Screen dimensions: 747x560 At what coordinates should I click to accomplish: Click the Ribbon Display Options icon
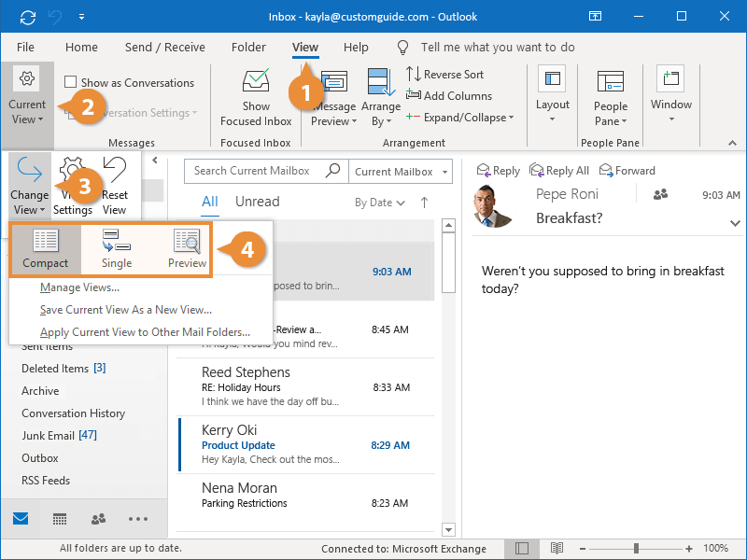click(x=595, y=17)
